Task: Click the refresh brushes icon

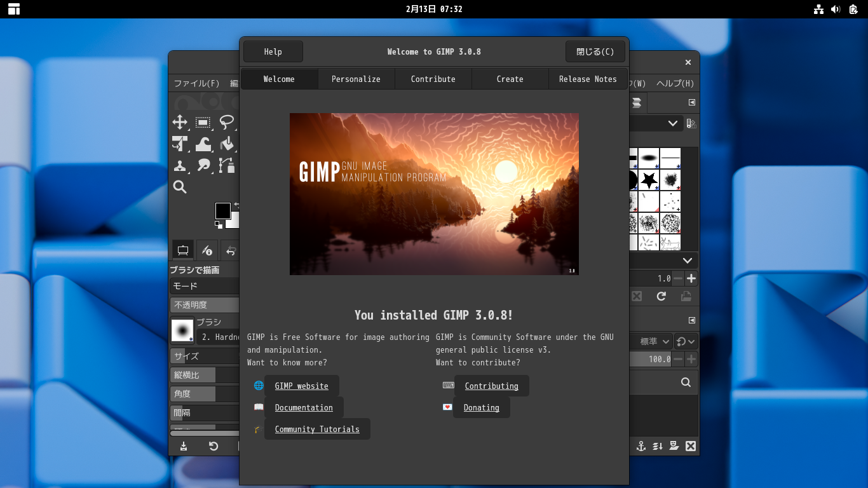Action: (x=661, y=296)
